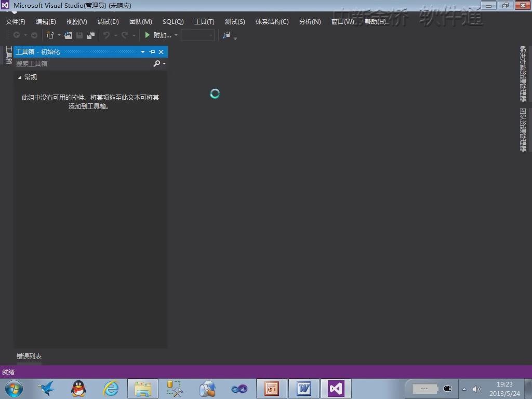This screenshot has width=532, height=399.
Task: Click the New Project toolbar icon
Action: (x=50, y=35)
